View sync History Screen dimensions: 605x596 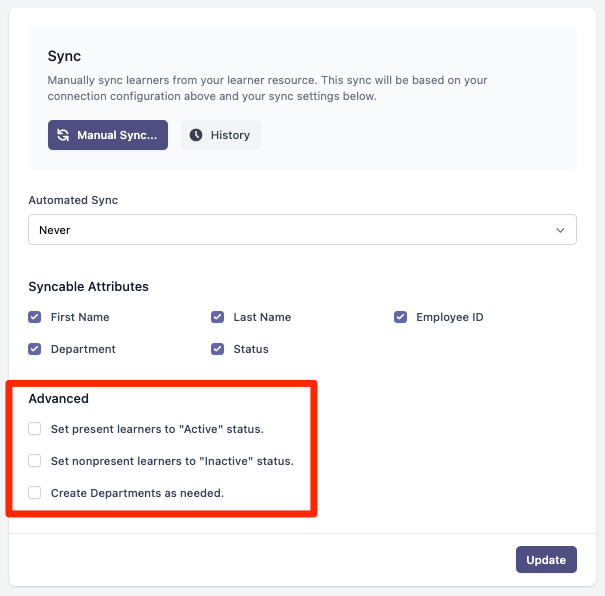[x=221, y=135]
